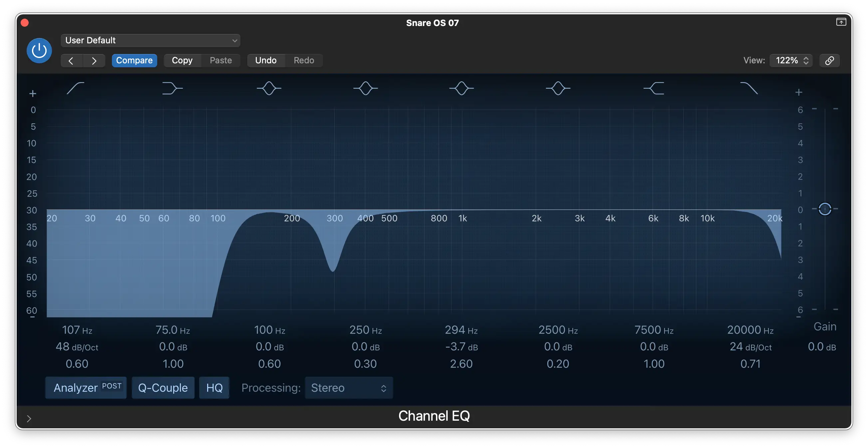Toggle the Analyzer POST button
The height and width of the screenshot is (448, 868).
pyautogui.click(x=85, y=387)
